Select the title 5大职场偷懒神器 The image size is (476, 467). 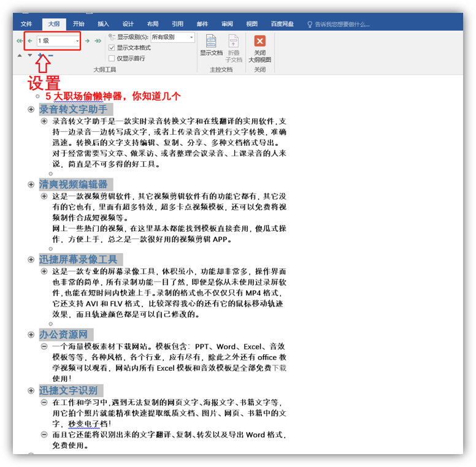pyautogui.click(x=113, y=96)
